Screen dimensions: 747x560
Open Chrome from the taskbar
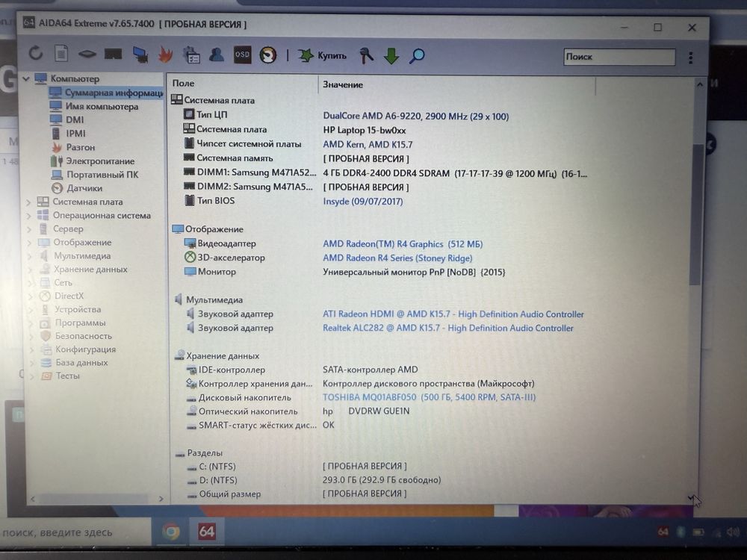[x=170, y=532]
